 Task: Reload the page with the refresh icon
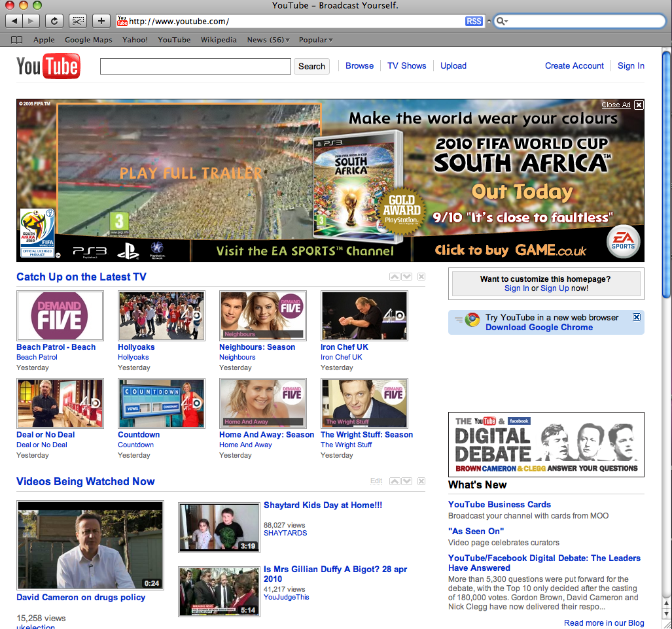(x=54, y=20)
